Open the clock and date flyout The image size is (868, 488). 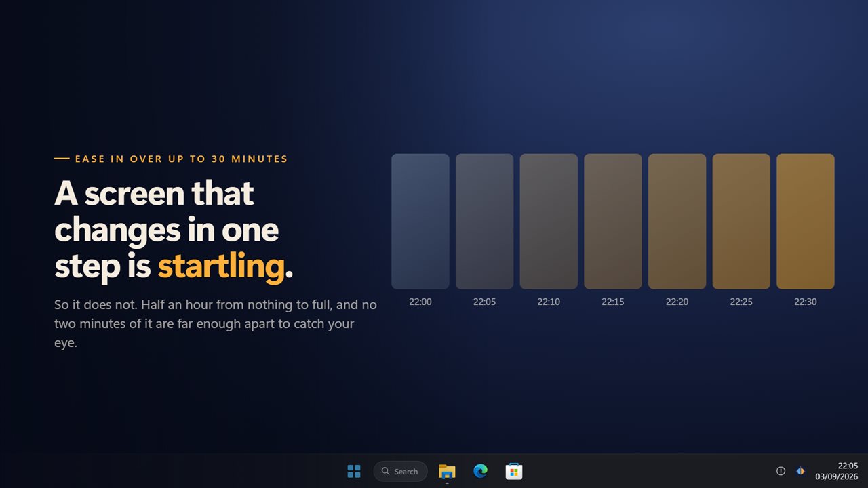[x=837, y=471]
